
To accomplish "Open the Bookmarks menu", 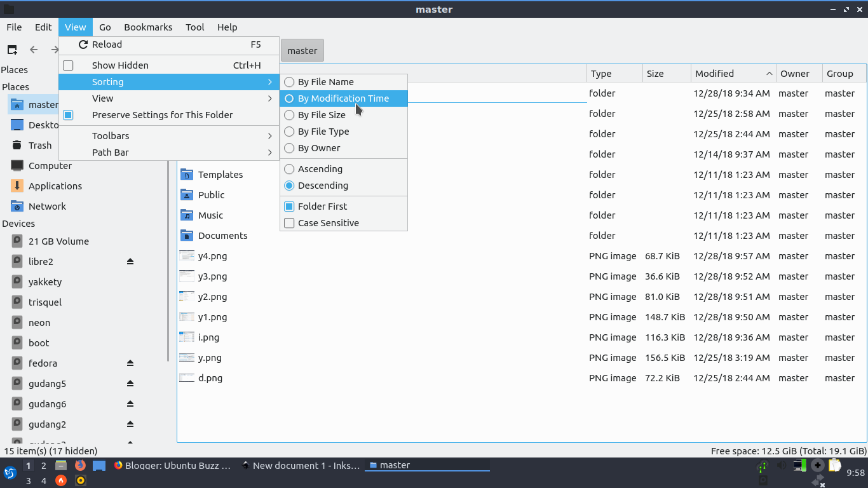I will (147, 27).
